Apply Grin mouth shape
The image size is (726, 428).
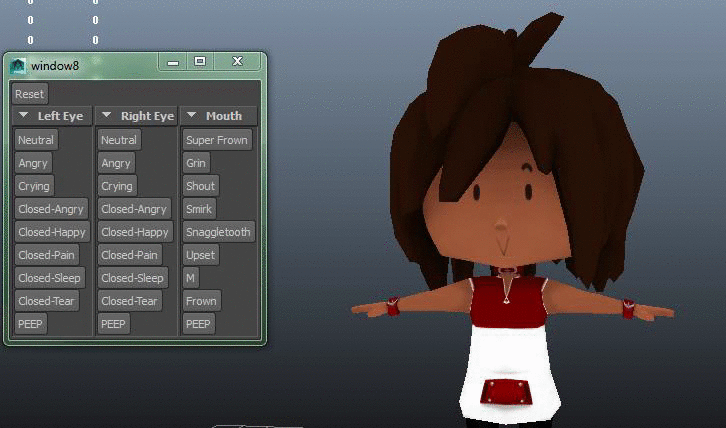[196, 163]
